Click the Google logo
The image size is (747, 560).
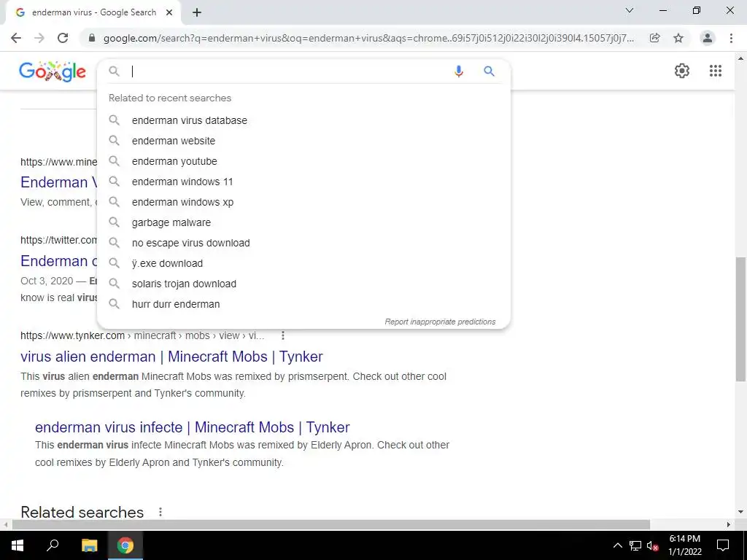(x=53, y=71)
